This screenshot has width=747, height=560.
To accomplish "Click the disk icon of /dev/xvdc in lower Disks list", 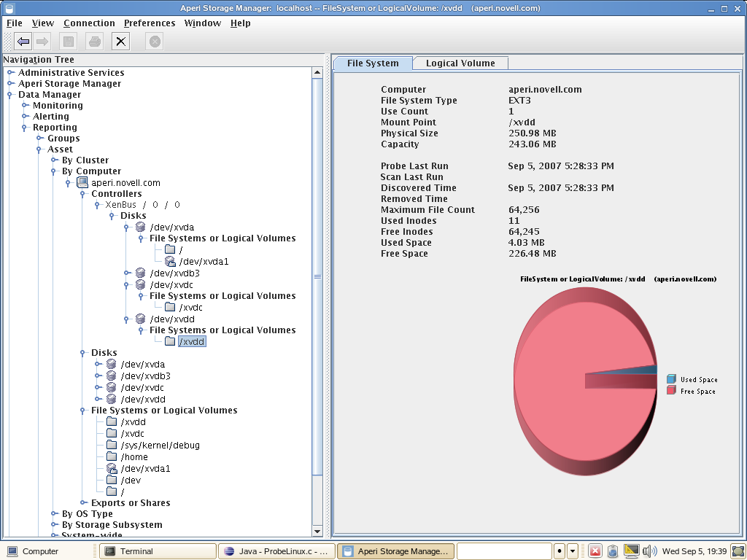I will [x=111, y=387].
